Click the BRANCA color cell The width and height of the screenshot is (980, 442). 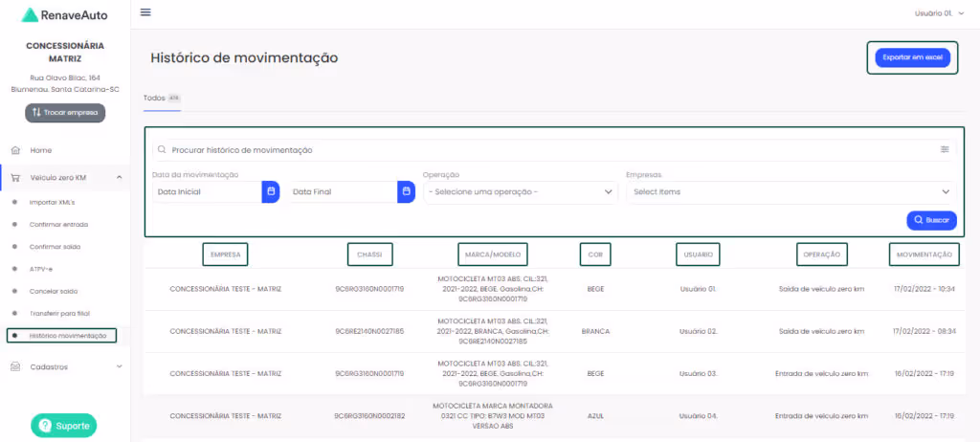click(x=595, y=331)
